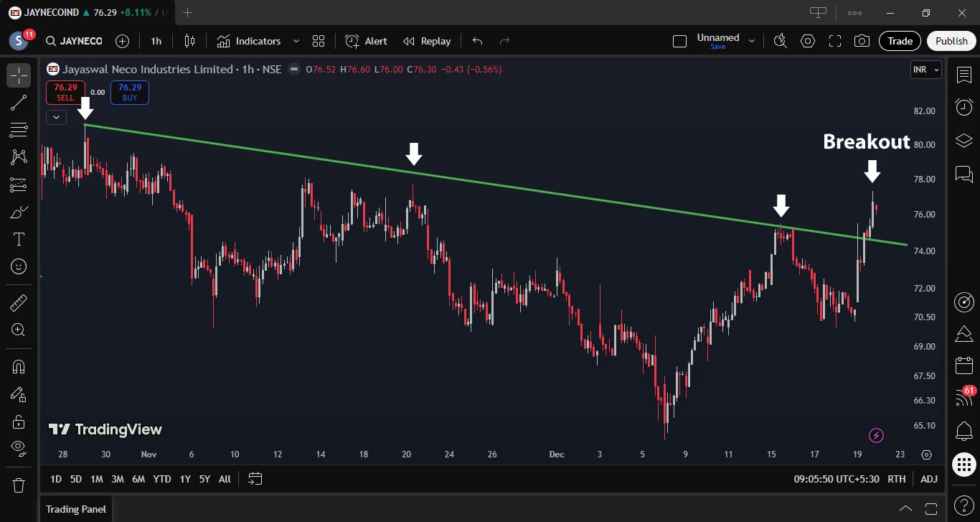Open the patterns drawing tool
The height and width of the screenshot is (522, 980).
[x=19, y=157]
